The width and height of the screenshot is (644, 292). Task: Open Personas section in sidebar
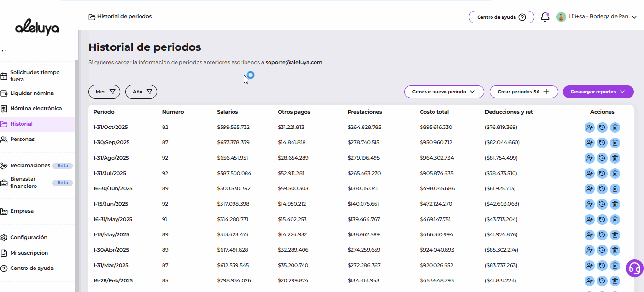(22, 139)
